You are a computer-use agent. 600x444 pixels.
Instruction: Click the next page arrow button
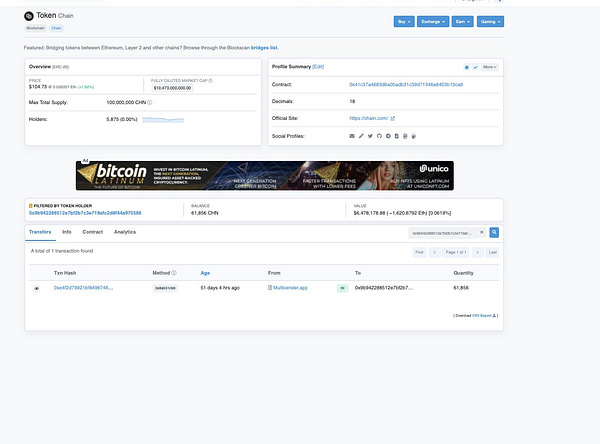(x=478, y=252)
